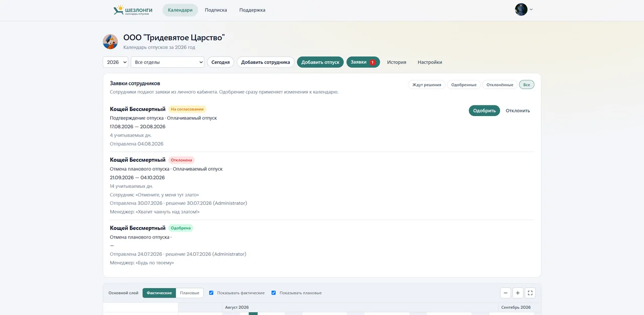
Task: Click the red notification badge on Заявки
Action: point(373,62)
